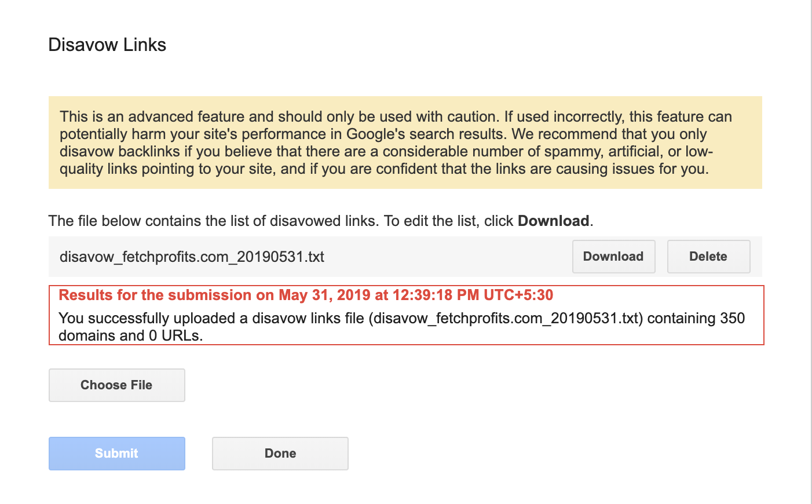The width and height of the screenshot is (812, 504).
Task: Delete the uploaded disavow file
Action: (708, 257)
